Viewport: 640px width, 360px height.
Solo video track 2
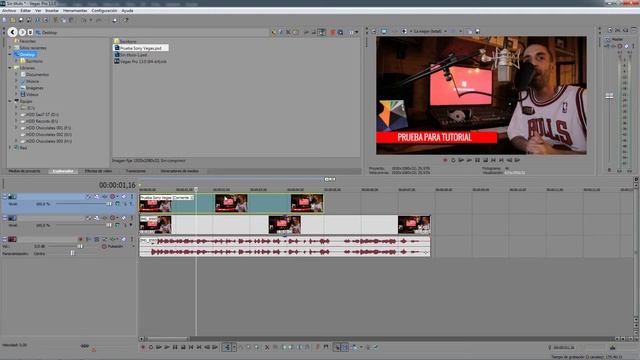(x=132, y=218)
